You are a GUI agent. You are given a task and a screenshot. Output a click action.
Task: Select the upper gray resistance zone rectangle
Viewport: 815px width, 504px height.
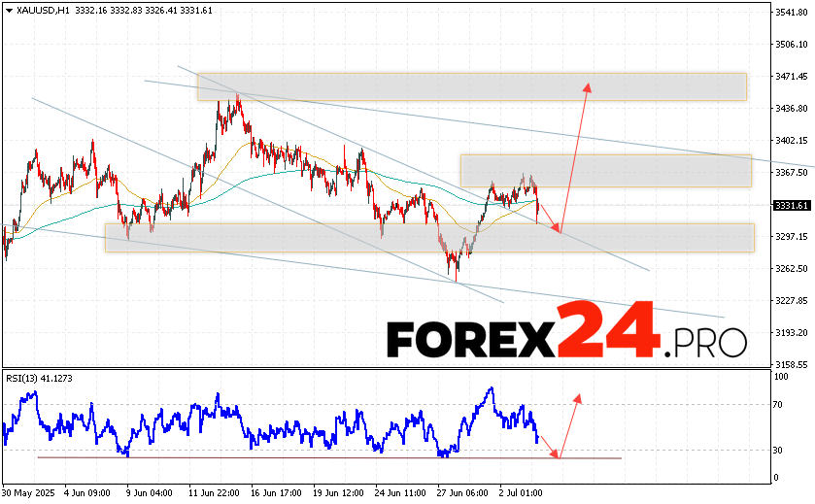[471, 85]
